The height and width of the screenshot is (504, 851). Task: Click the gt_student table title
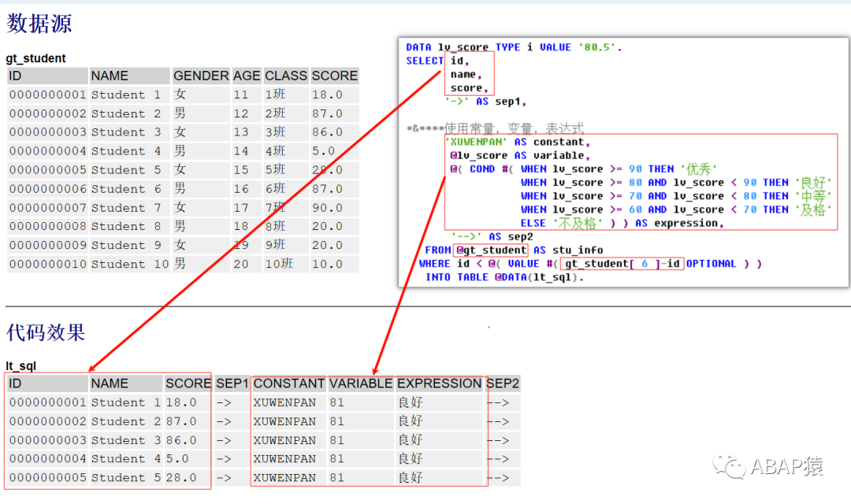(35, 58)
